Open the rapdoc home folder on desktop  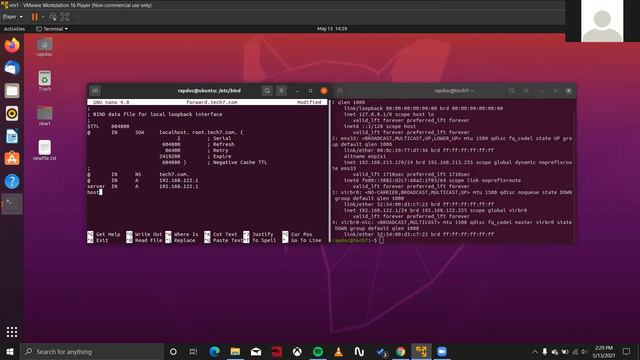tap(44, 47)
